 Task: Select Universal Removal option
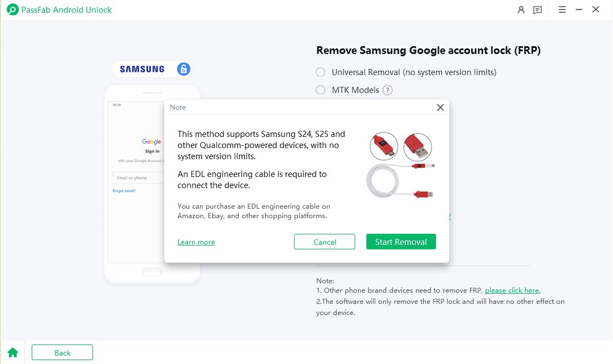(x=320, y=72)
